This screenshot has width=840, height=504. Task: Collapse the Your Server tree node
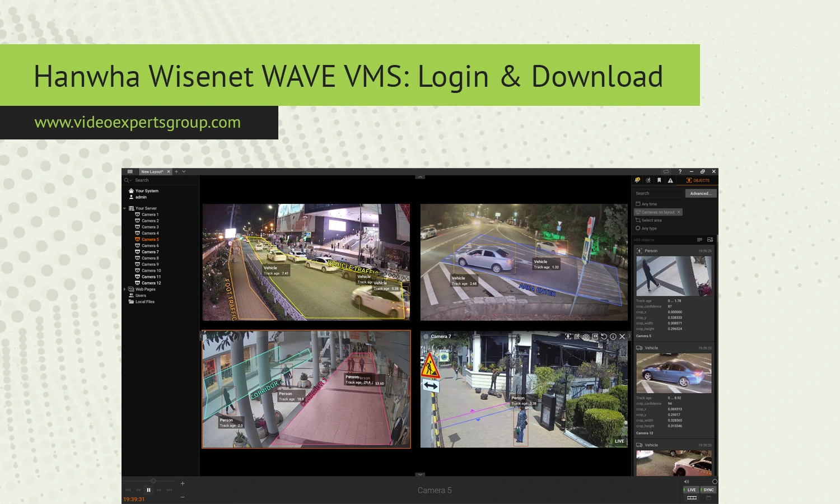tap(125, 208)
